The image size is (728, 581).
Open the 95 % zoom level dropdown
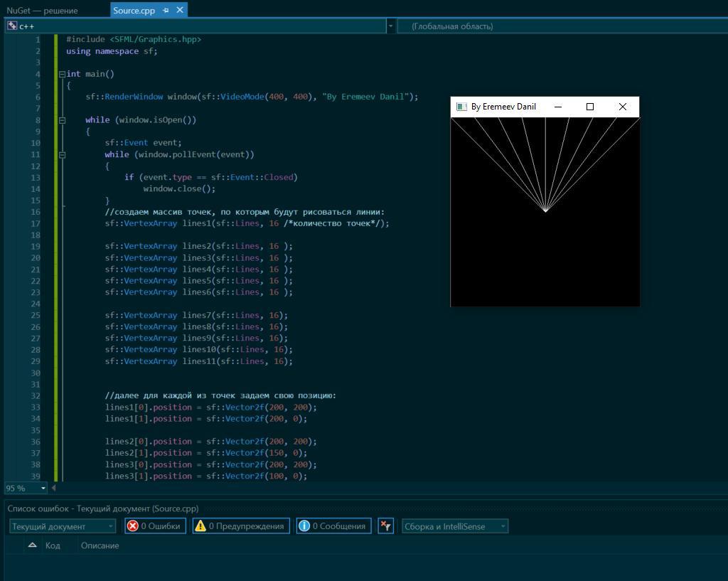(43, 488)
